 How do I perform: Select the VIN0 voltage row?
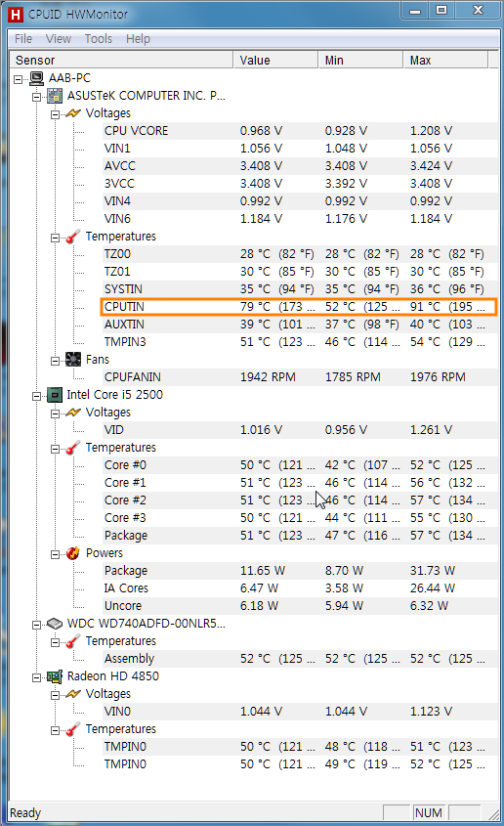click(300, 712)
